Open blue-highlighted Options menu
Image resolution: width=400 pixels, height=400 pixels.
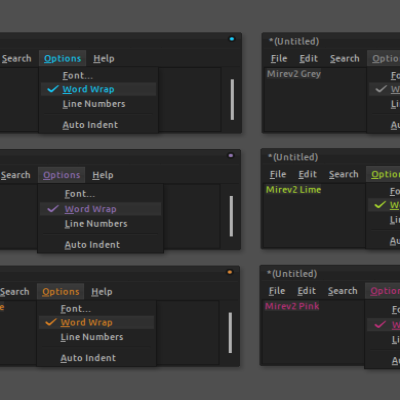click(x=62, y=58)
